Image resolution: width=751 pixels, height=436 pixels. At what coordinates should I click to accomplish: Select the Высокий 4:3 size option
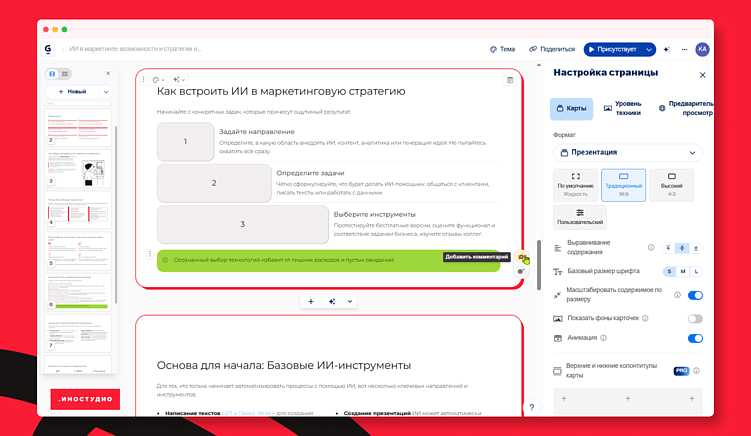671,185
